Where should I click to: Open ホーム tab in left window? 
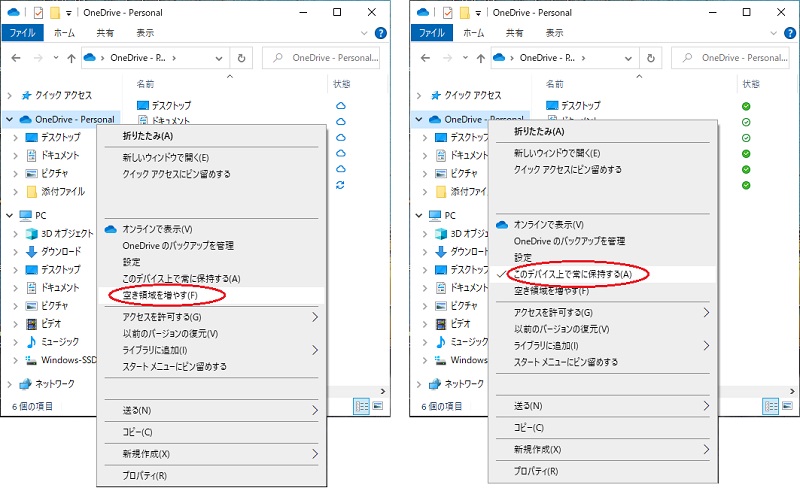pos(64,33)
